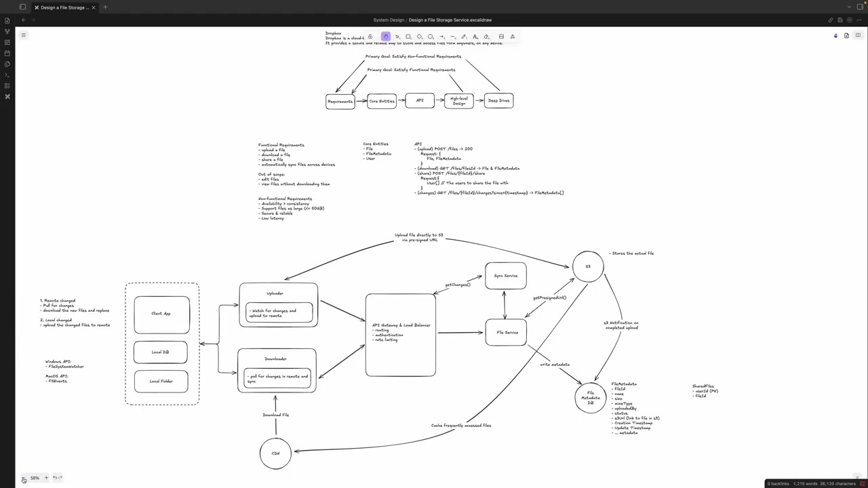Select the Arrow tool
This screenshot has width=868, height=488.
441,37
